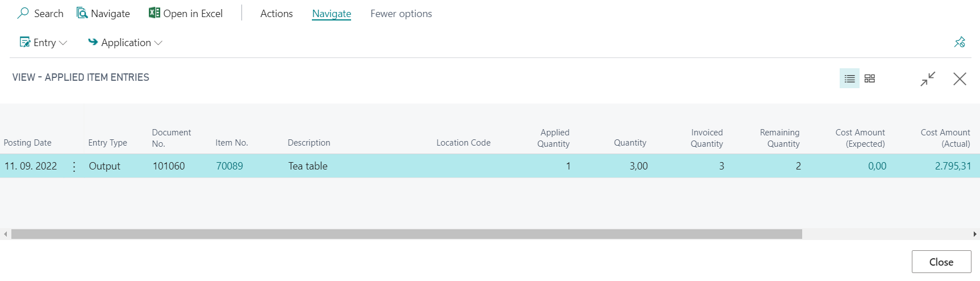
Task: Click the Search magnifier icon
Action: [x=23, y=13]
